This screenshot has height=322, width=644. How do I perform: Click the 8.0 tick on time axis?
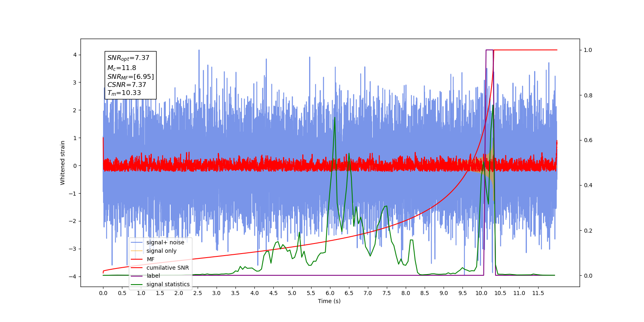pyautogui.click(x=406, y=293)
